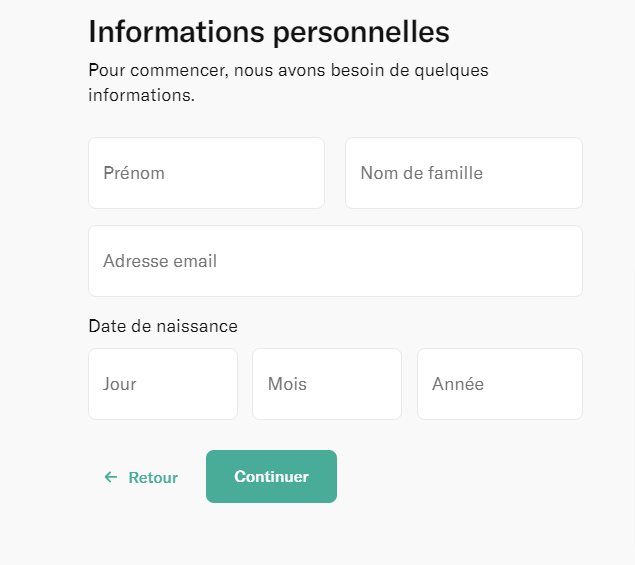
Task: Open the Mois birth month field
Action: pyautogui.click(x=326, y=384)
